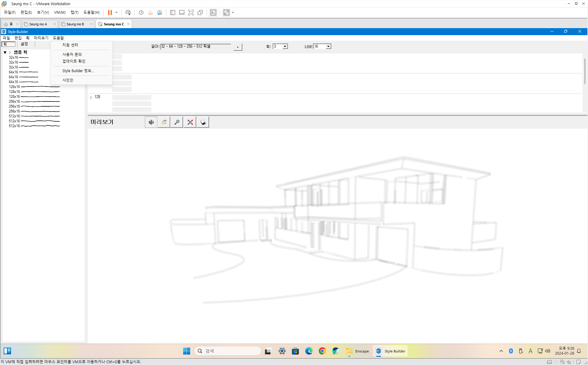
Task: Enter VMware full screen mode icon
Action: click(191, 13)
